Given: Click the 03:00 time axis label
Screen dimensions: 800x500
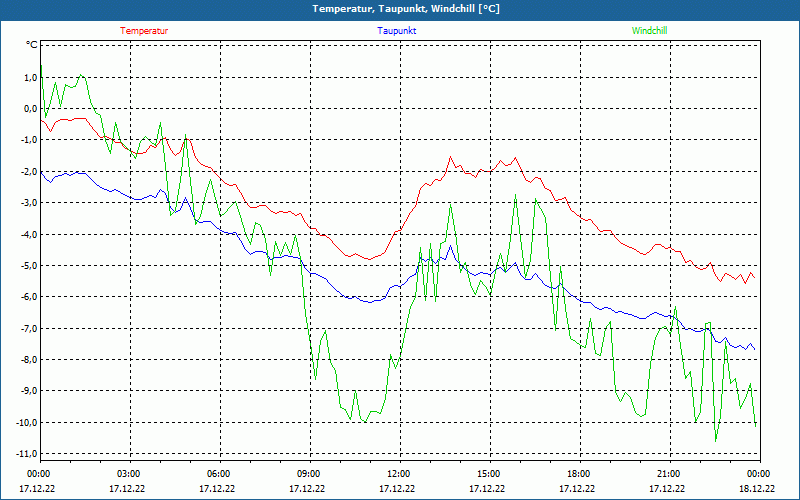Looking at the screenshot, I should pyautogui.click(x=131, y=474).
